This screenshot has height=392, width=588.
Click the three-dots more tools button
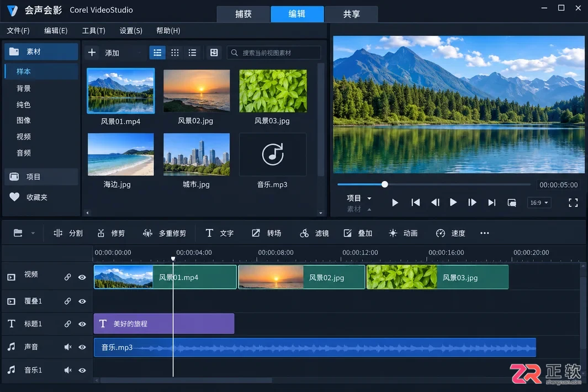tap(485, 234)
